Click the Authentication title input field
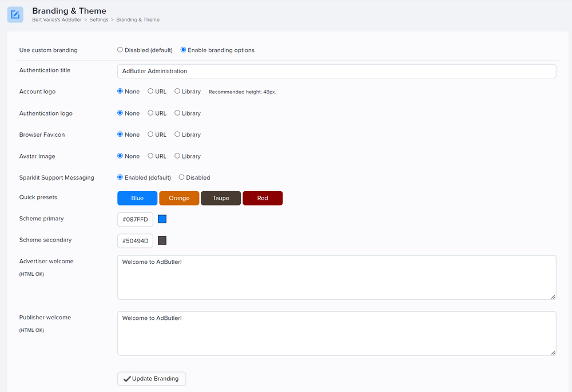This screenshot has width=572, height=392. point(336,71)
